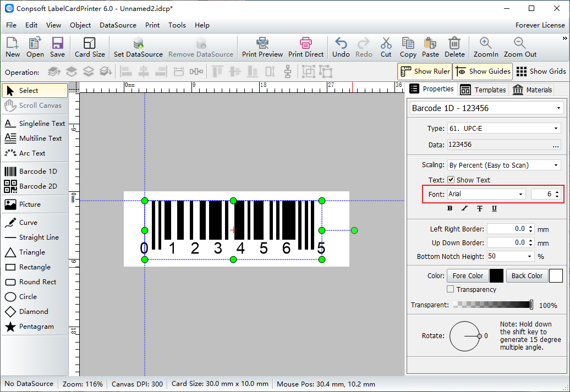The width and height of the screenshot is (570, 392).
Task: Delete the selected object
Action: pos(454,47)
